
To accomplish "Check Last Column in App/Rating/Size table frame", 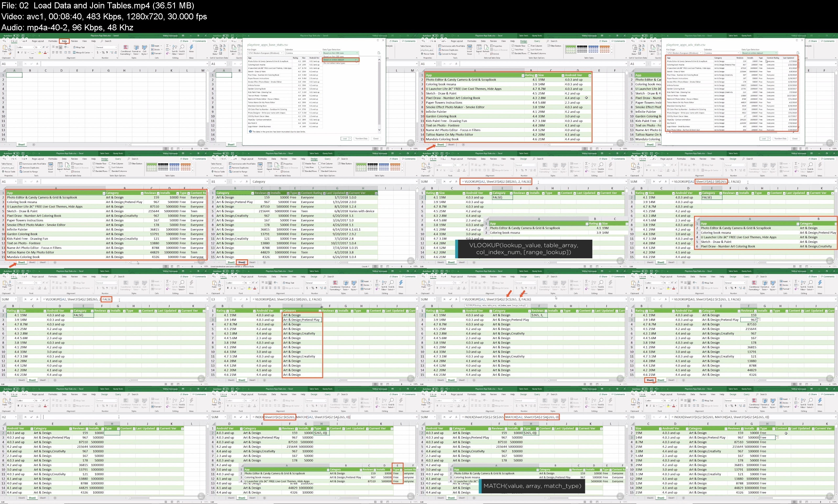I will coord(530,49).
